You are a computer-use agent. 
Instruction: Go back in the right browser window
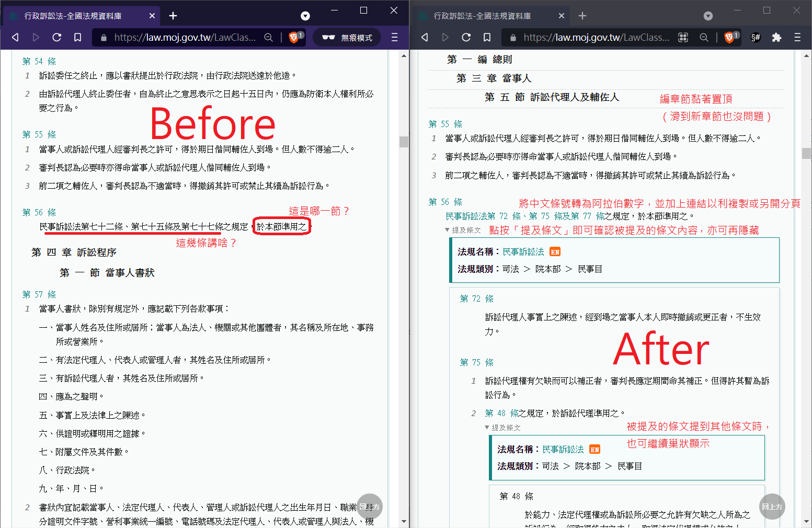pos(425,37)
